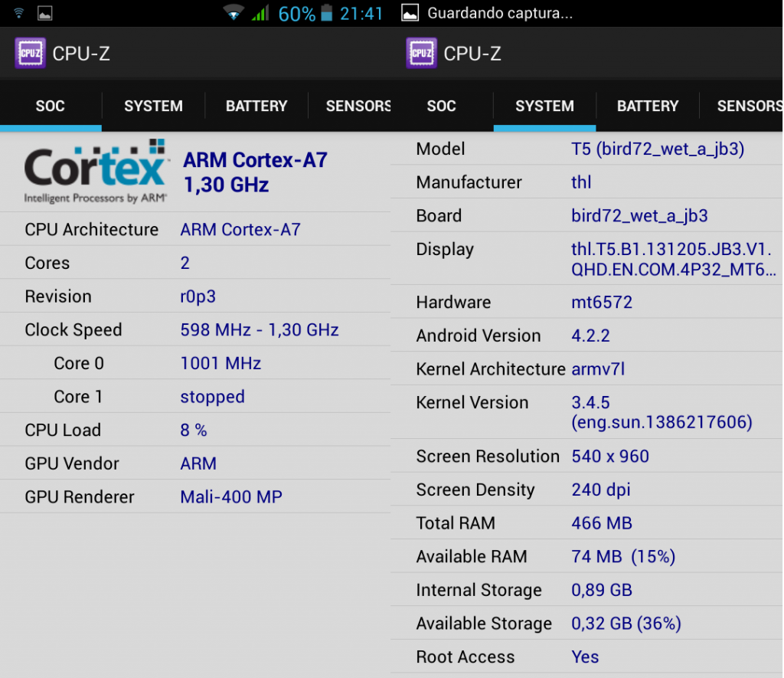
Task: Tap the battery icon in the status bar
Action: (x=328, y=13)
